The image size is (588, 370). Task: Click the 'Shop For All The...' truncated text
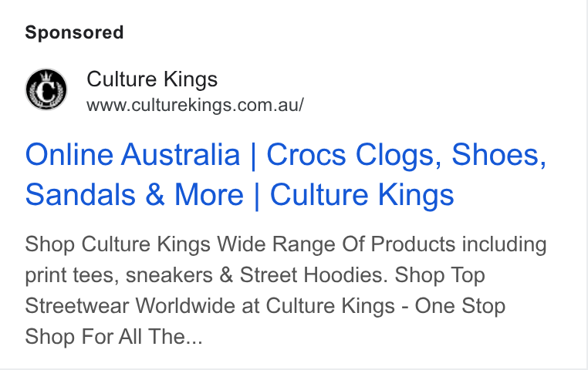114,337
